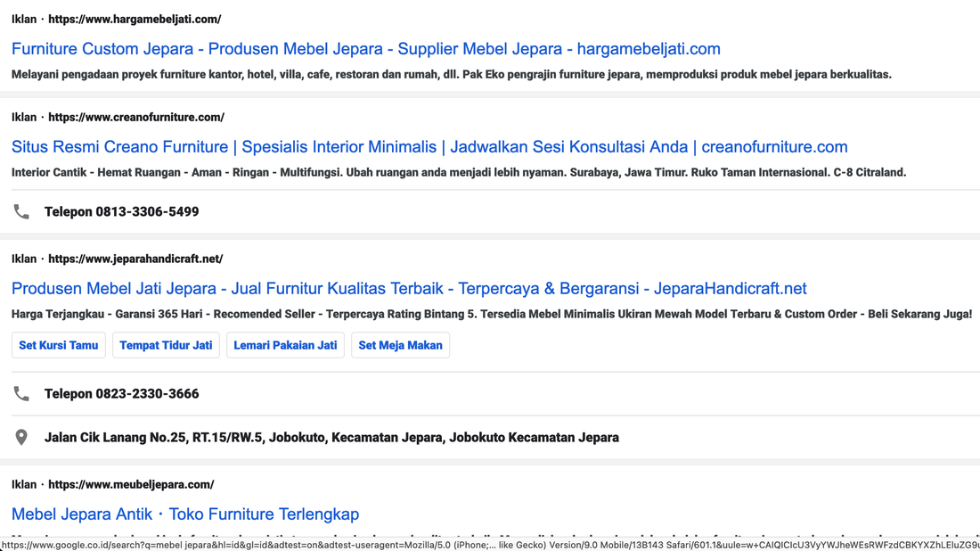Call the number Telepon 0813-3306-5499
This screenshot has height=551, width=980.
point(121,212)
